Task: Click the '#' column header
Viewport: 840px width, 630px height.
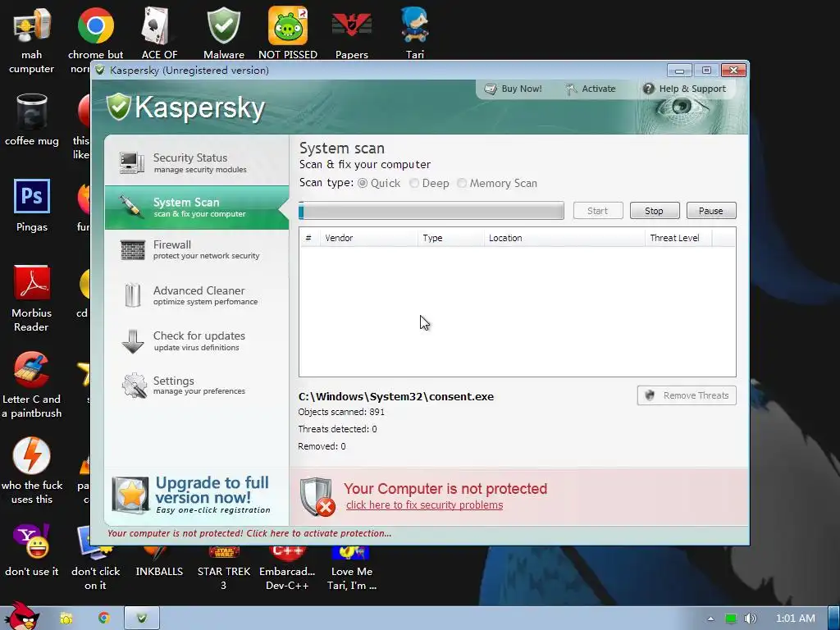Action: [x=309, y=238]
